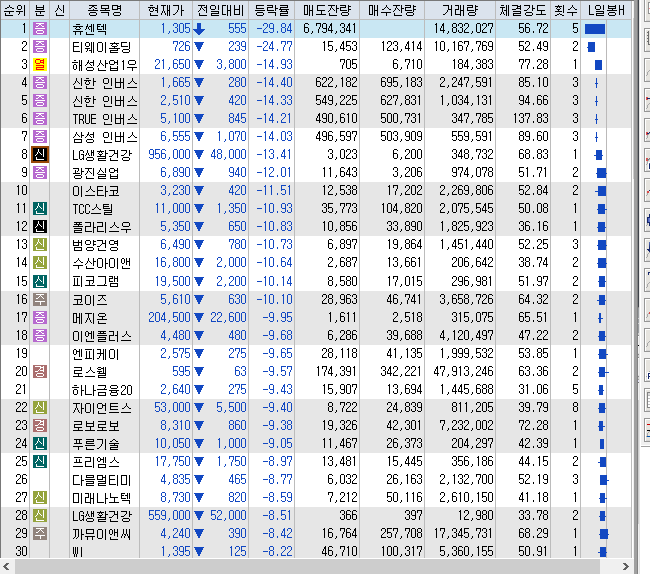Click the daily candle bar in 휴센텍 row
Viewport: 650px width, 574px height.
595,29
